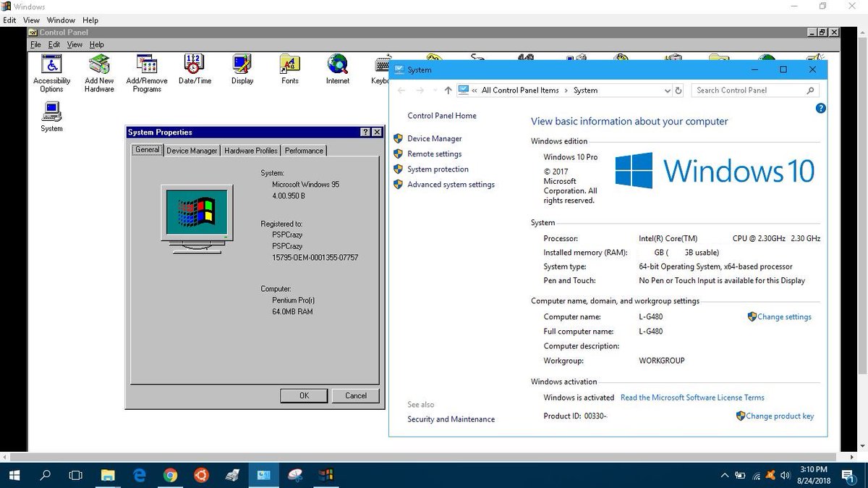This screenshot has width=868, height=488.
Task: Open the Windows 95 taskbar item
Action: [325, 475]
